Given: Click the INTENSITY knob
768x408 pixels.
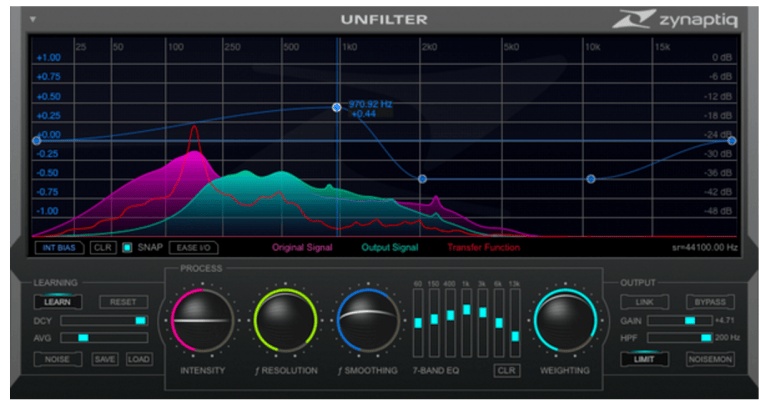Looking at the screenshot, I should pyautogui.click(x=202, y=321).
